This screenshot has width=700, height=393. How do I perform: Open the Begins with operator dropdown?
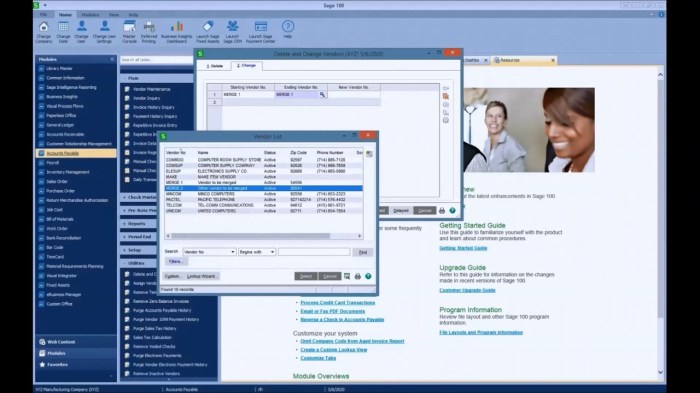coord(272,252)
